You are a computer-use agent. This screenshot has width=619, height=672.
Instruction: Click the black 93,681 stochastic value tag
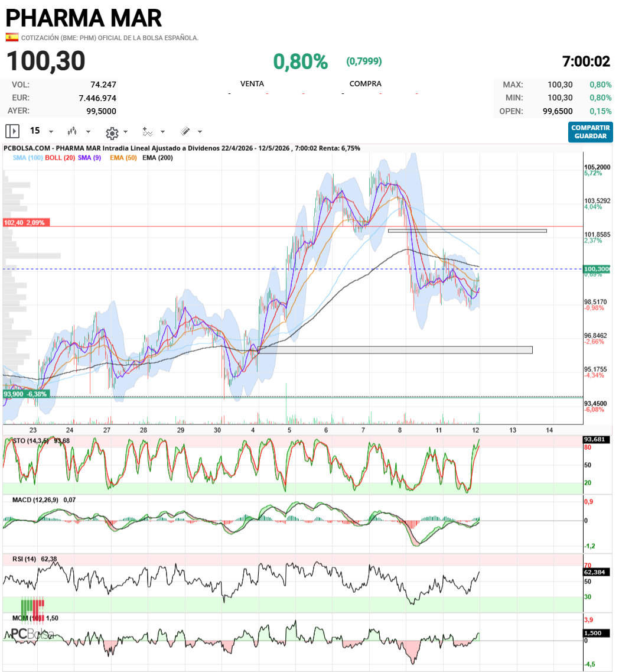(x=597, y=439)
